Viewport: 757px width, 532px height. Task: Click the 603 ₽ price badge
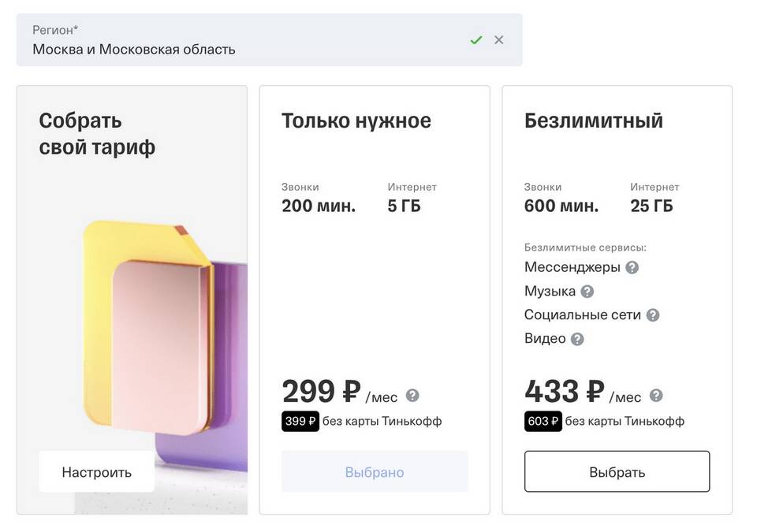coord(543,421)
